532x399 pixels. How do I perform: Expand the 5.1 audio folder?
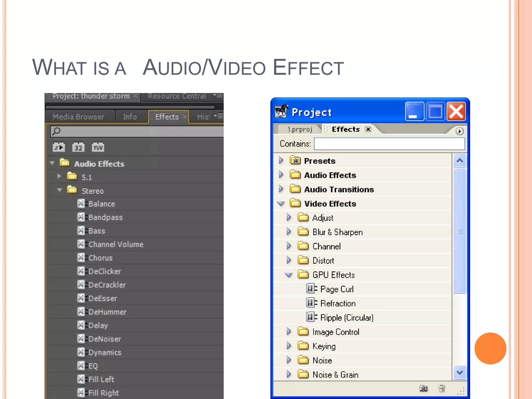[59, 176]
